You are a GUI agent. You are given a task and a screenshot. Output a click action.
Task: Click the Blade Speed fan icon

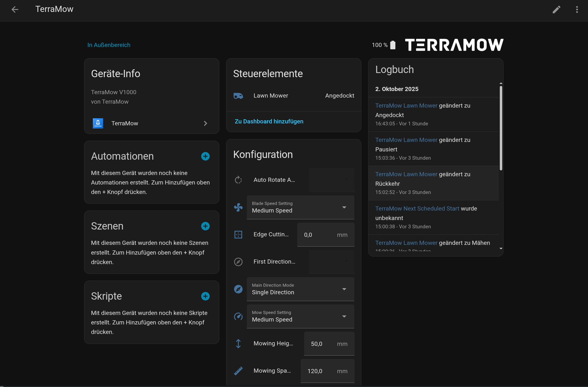238,207
